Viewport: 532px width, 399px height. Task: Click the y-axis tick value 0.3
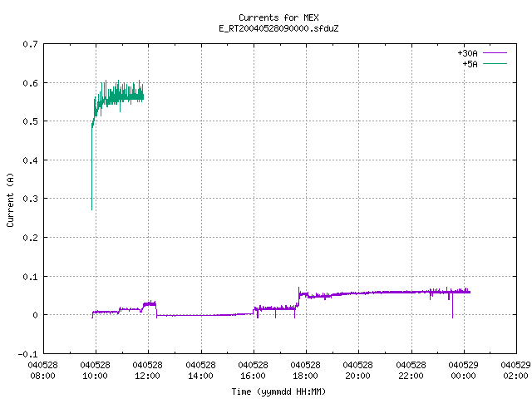point(30,199)
